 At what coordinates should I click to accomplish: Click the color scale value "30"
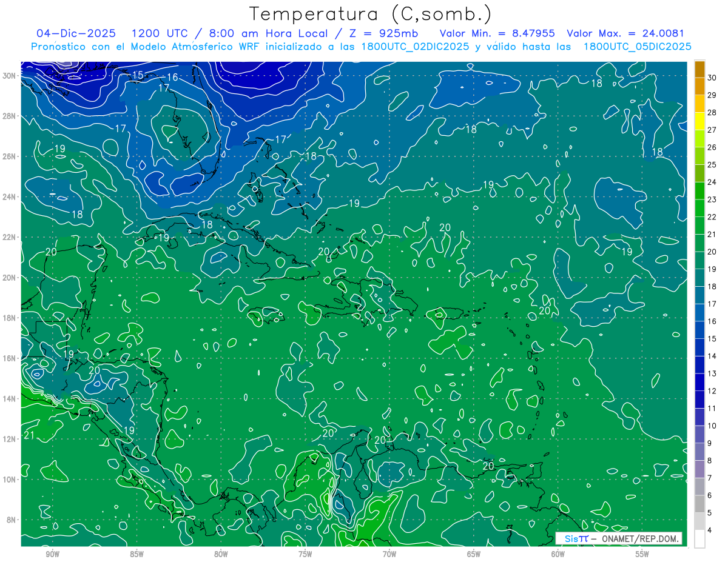[x=712, y=77]
